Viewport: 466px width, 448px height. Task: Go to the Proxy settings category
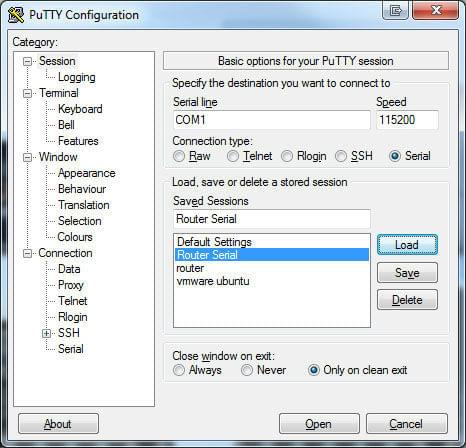tap(71, 285)
